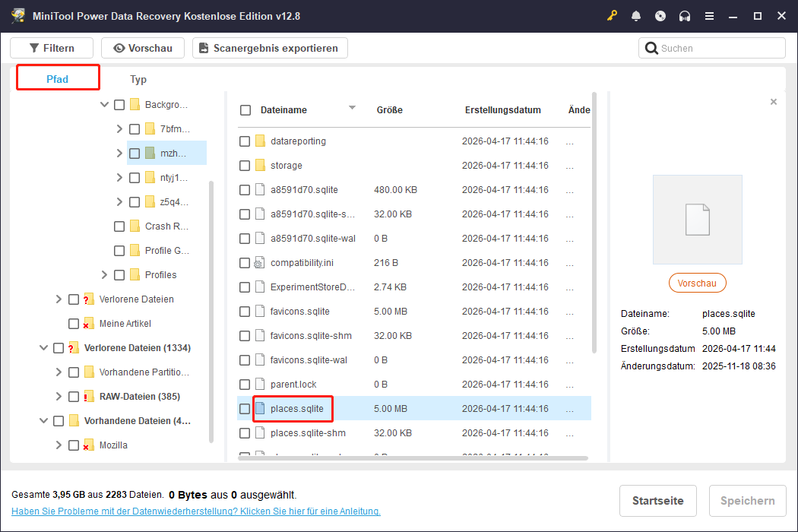Go back to Startseite
The image size is (798, 532).
click(657, 501)
